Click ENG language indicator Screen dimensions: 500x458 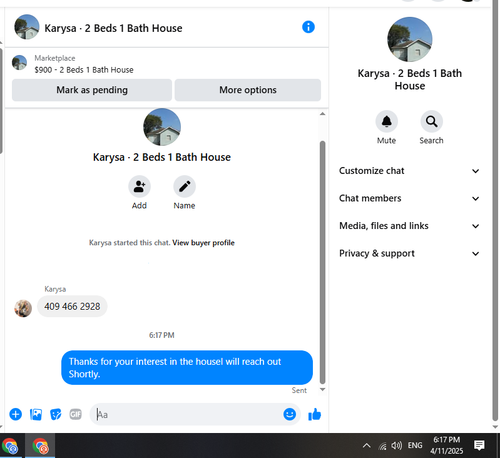point(415,445)
